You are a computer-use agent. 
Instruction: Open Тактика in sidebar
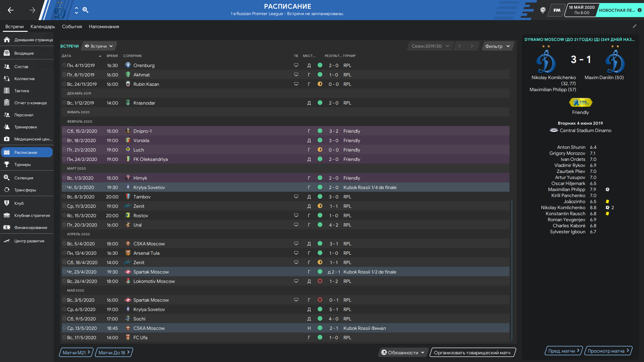tap(21, 91)
